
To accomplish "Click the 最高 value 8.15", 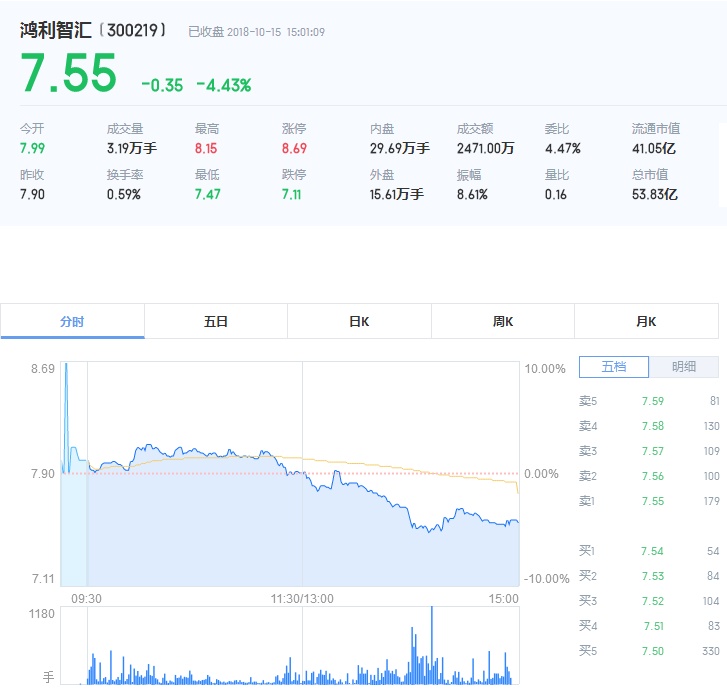I will click(206, 148).
